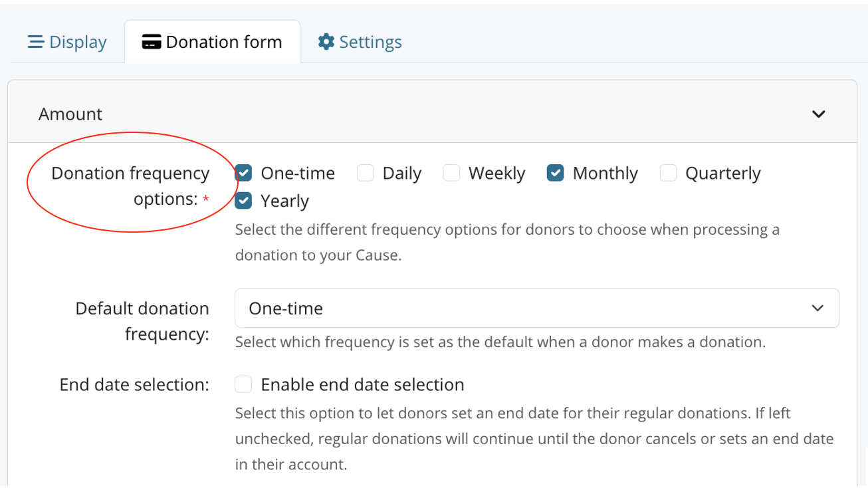Switch to the Display tab

(66, 42)
